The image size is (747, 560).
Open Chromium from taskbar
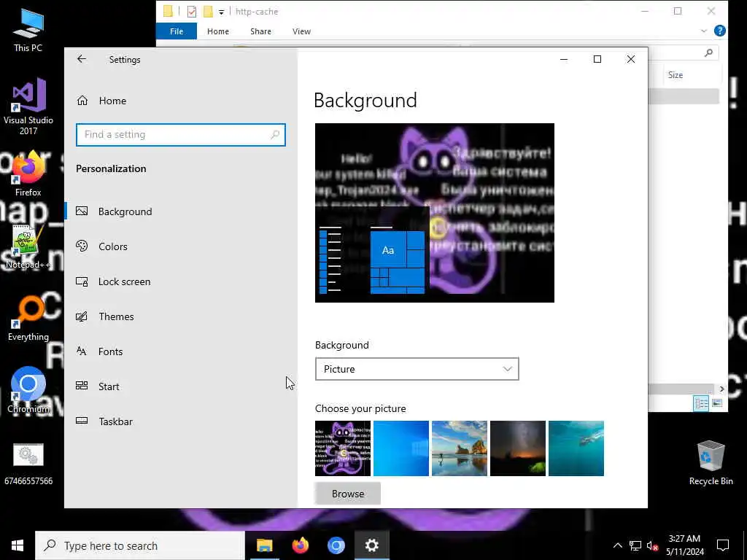336,545
